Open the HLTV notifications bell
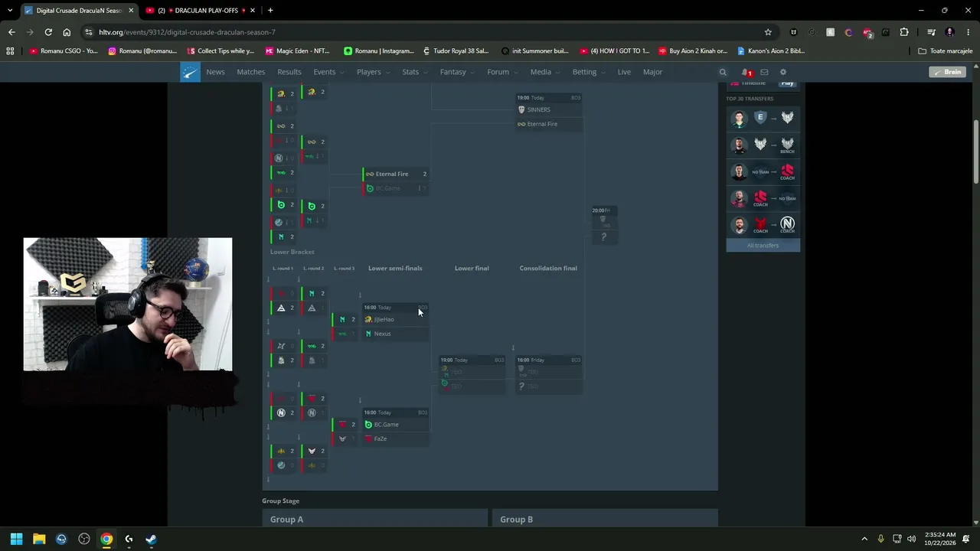 (745, 72)
